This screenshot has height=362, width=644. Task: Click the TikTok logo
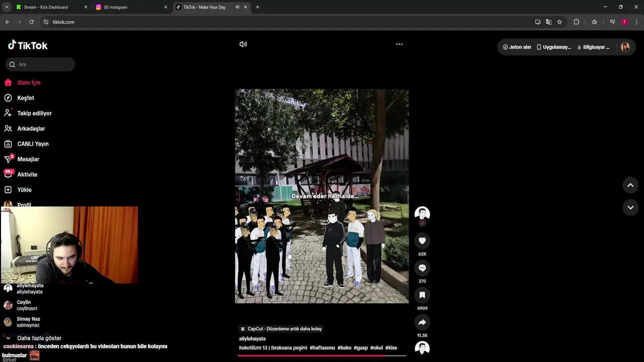point(28,45)
